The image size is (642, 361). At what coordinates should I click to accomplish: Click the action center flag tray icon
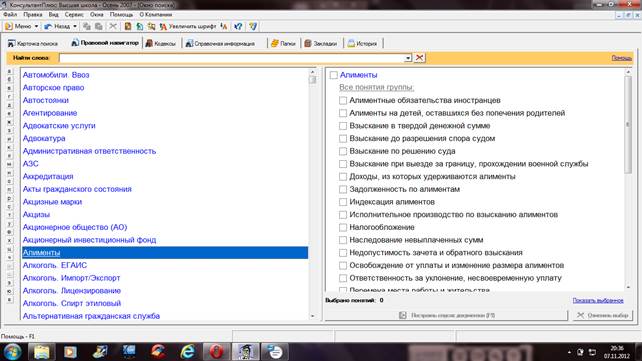click(580, 352)
